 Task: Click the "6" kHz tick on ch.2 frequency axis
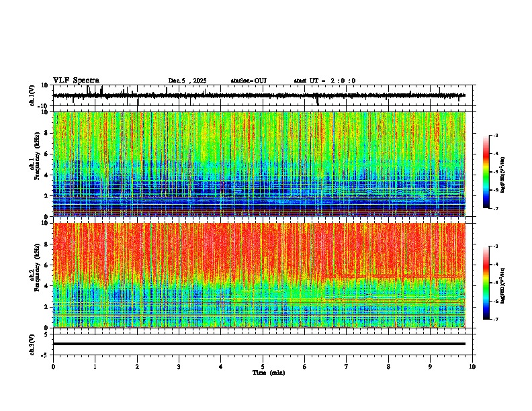(x=47, y=265)
